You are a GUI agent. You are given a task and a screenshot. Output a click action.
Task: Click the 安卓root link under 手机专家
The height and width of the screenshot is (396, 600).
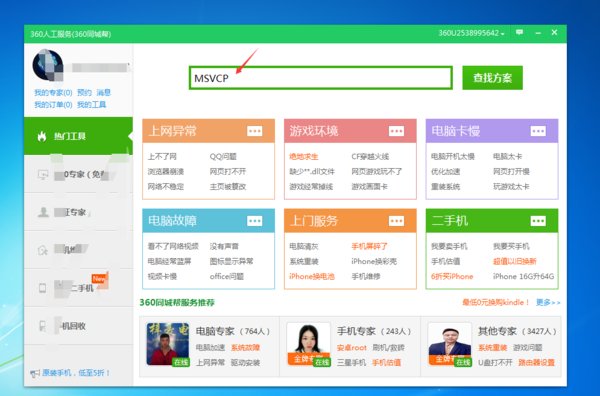[352, 348]
